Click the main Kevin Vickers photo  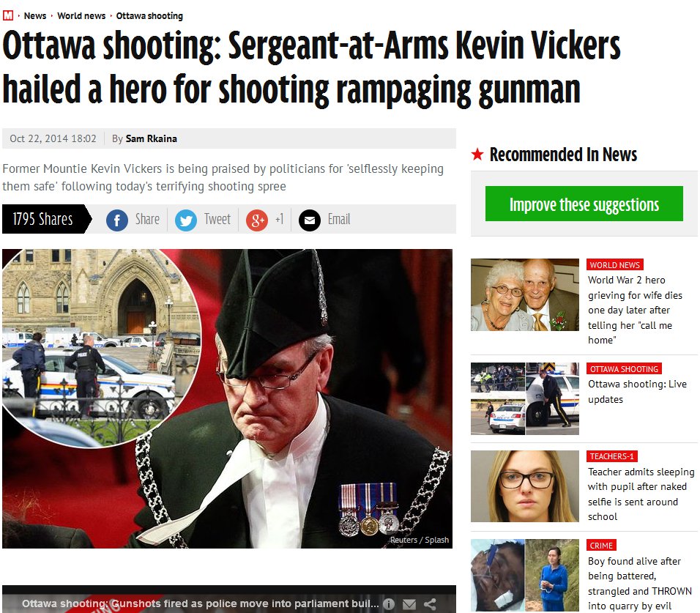coord(227,398)
